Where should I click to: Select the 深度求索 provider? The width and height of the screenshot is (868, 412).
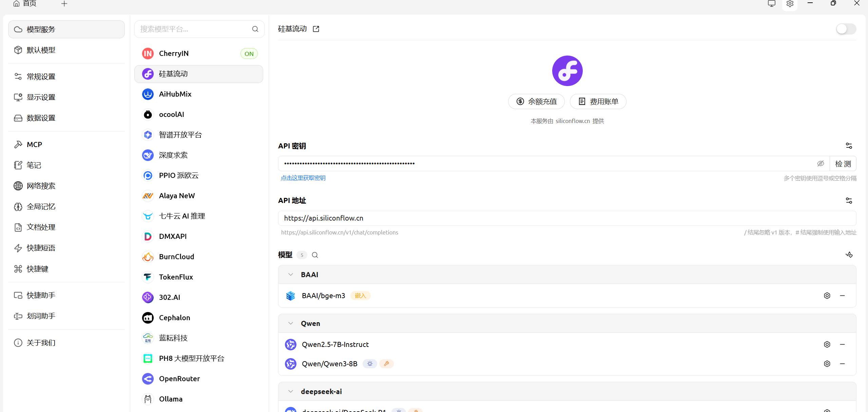[199, 155]
